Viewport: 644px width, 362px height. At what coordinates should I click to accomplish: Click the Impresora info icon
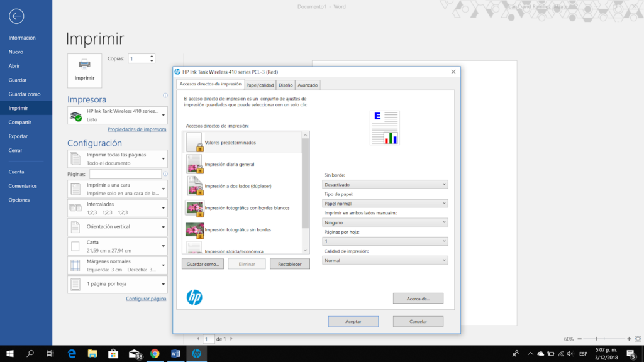coord(165,96)
